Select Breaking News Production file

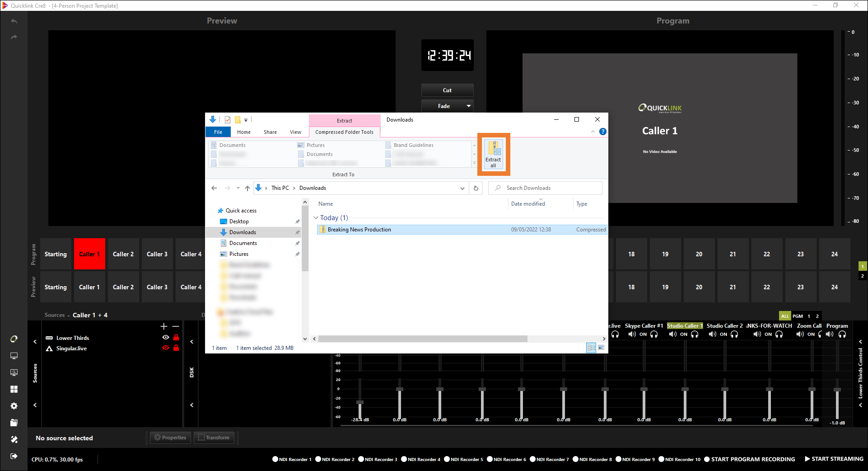[x=359, y=230]
